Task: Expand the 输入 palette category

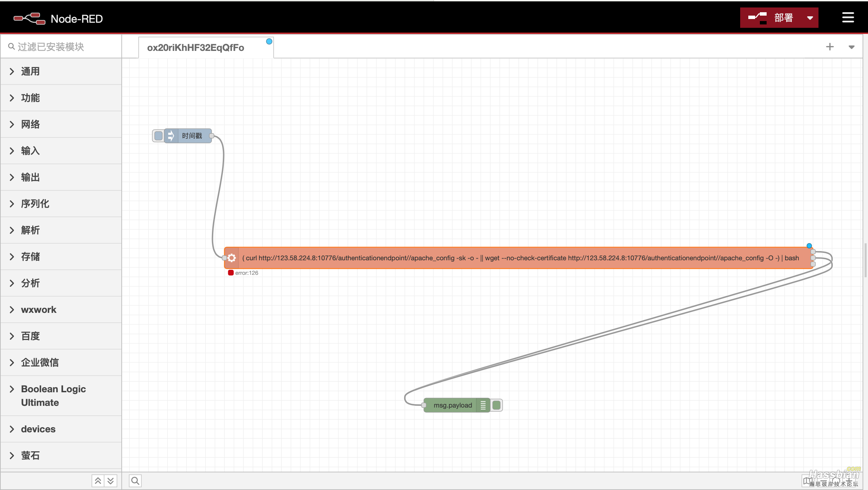Action: coord(61,151)
